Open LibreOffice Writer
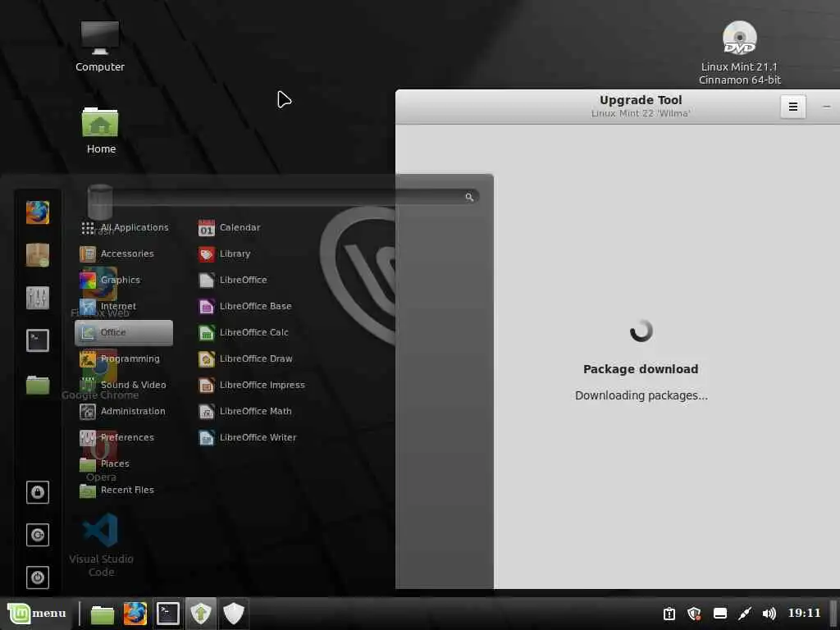Screen dimensions: 840x630 (247, 438)
